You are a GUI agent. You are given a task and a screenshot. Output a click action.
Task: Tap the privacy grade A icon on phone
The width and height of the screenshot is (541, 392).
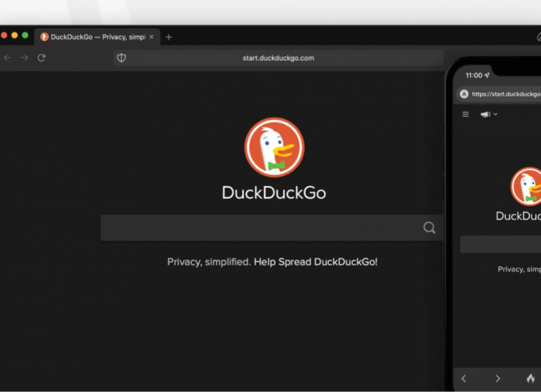464,93
